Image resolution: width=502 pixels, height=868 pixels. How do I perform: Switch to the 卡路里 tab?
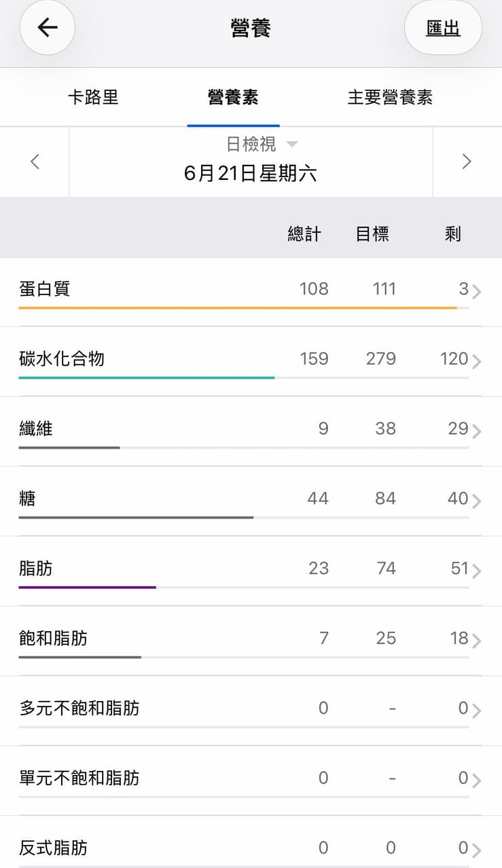(93, 97)
